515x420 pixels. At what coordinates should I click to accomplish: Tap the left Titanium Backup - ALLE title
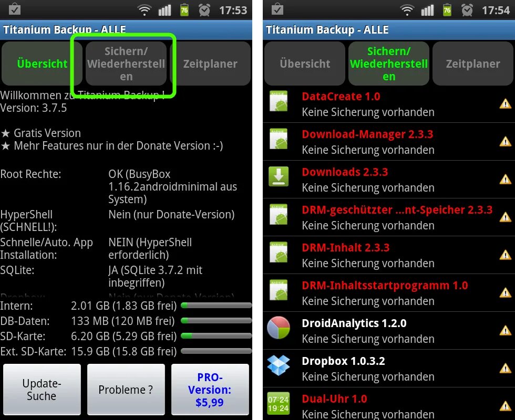pyautogui.click(x=64, y=29)
